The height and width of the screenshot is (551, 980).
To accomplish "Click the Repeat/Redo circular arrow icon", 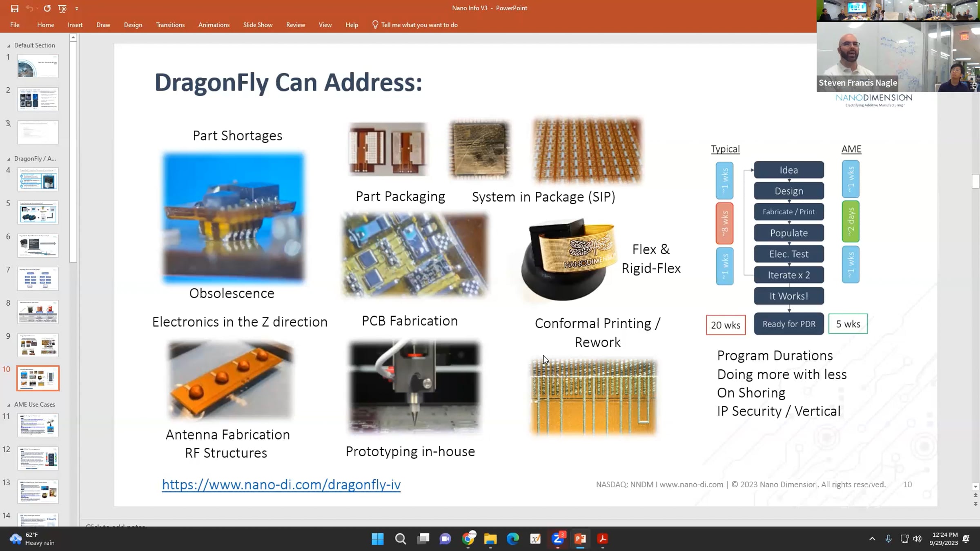I will [47, 8].
